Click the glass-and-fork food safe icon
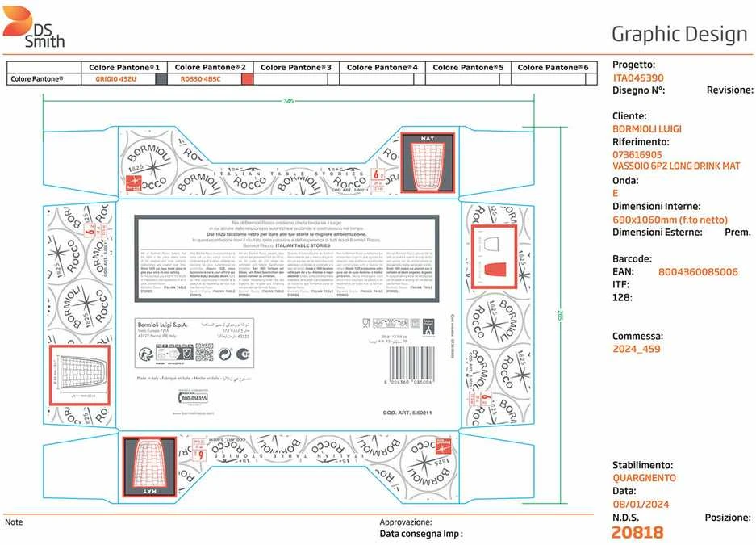The width and height of the screenshot is (756, 545). point(366,323)
